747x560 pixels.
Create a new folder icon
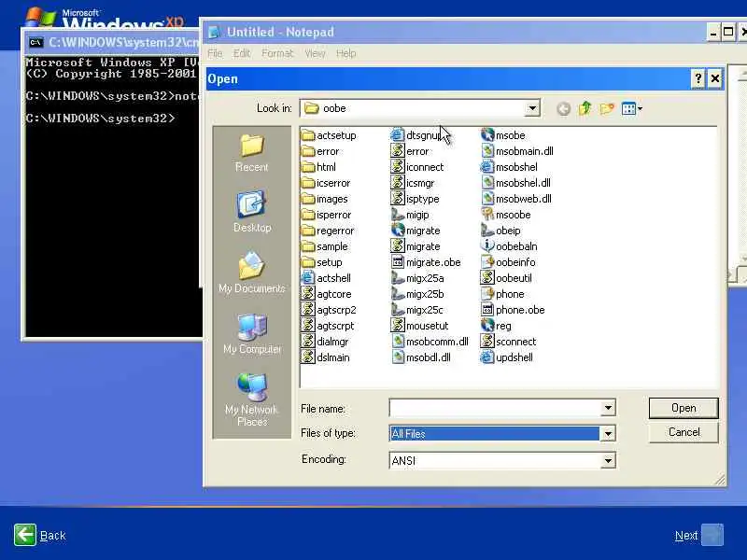(607, 108)
